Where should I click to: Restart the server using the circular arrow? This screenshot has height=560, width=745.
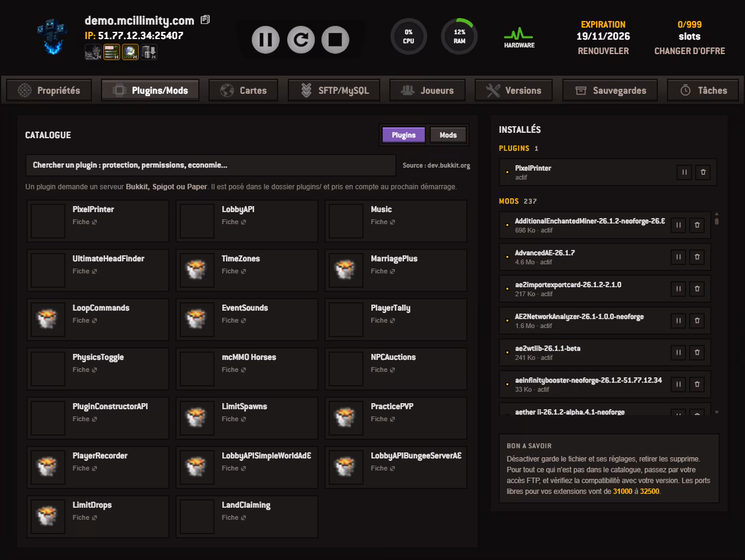(300, 40)
